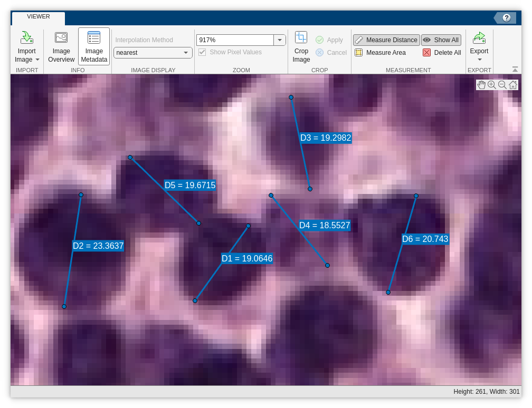
Task: Click the pan hand icon on the image
Action: 482,84
